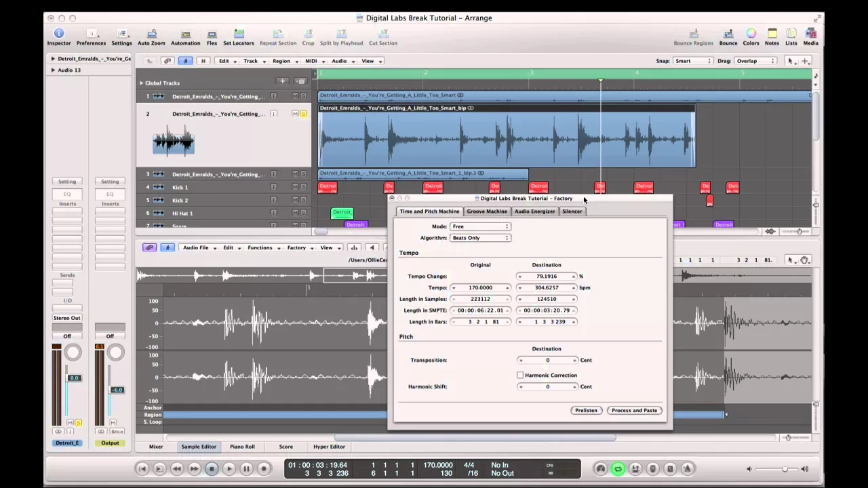Screen dimensions: 868x488
Task: Open the Algorithm dropdown, Beats Only
Action: coord(480,238)
